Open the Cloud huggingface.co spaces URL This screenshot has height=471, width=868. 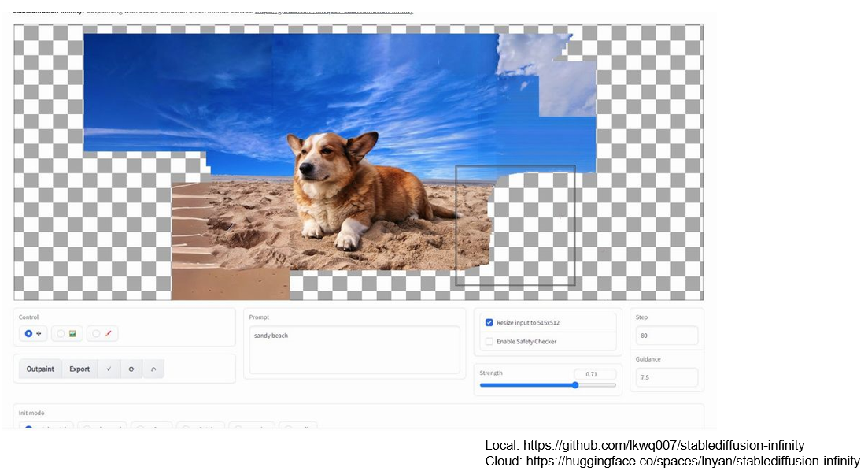(x=693, y=462)
